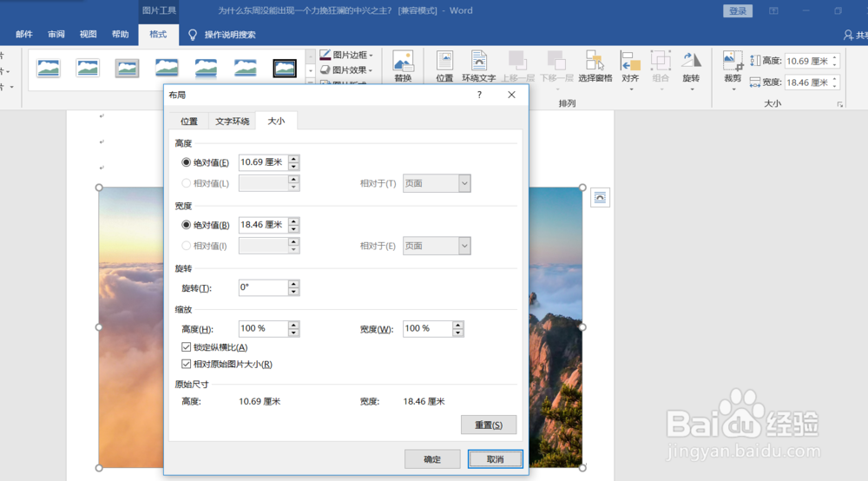Close the 布局 dialog with X
The image size is (868, 481).
click(511, 95)
